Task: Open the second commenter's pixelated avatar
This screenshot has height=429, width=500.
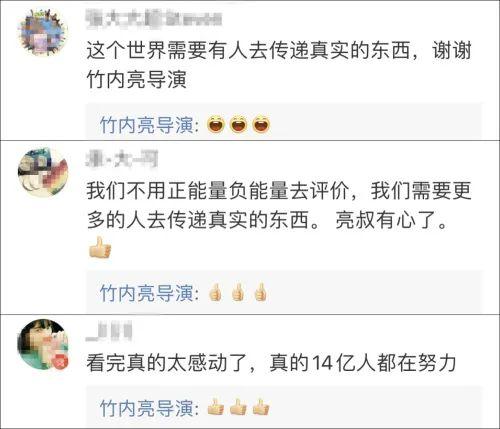Action: (x=43, y=173)
